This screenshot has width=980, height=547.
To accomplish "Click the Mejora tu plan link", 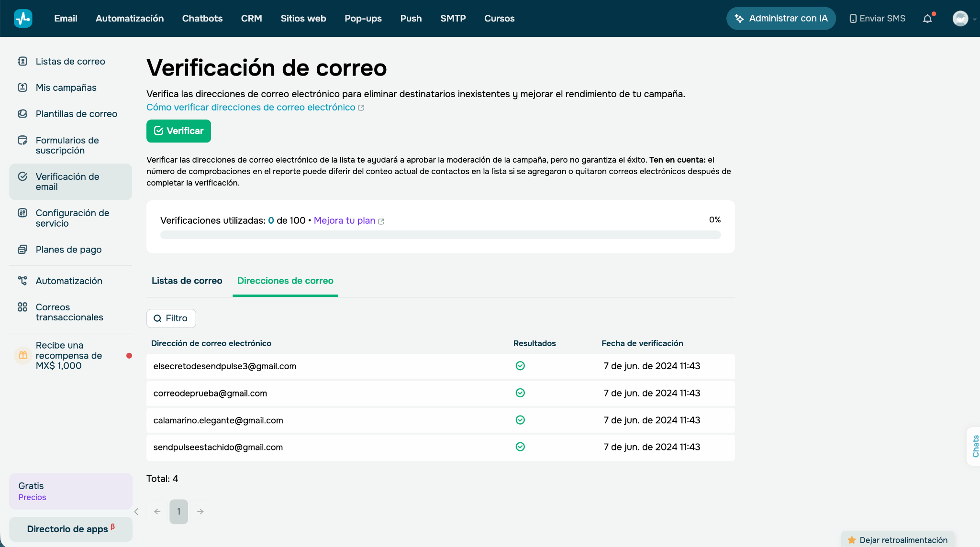I will (x=349, y=220).
